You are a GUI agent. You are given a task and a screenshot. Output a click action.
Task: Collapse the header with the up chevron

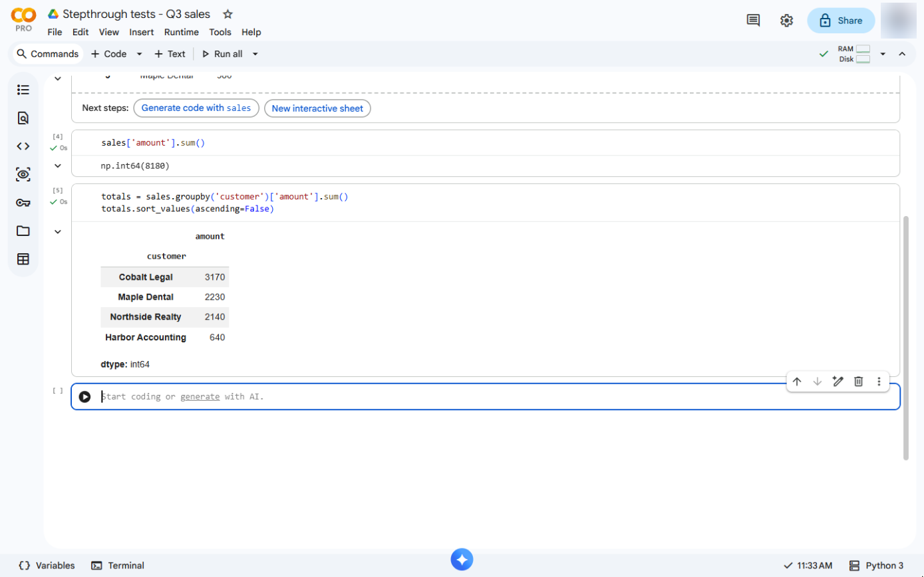click(902, 54)
